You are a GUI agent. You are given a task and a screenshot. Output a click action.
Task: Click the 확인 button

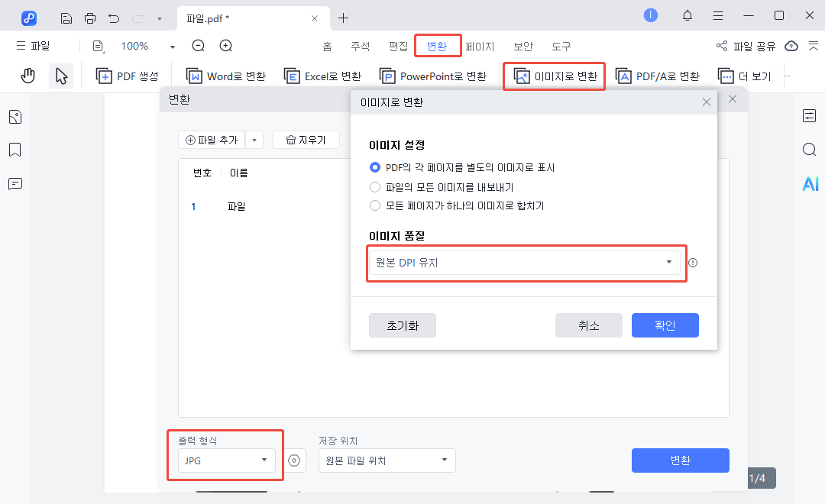[665, 325]
